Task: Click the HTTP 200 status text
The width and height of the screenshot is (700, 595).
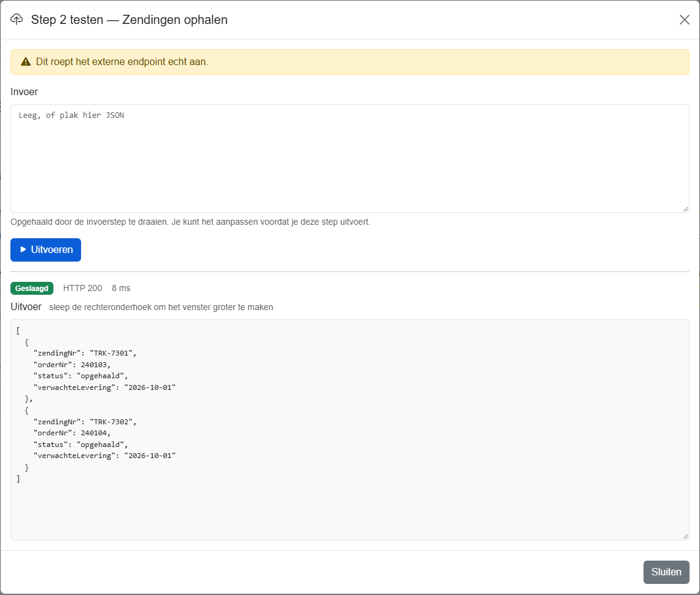Action: coord(83,289)
